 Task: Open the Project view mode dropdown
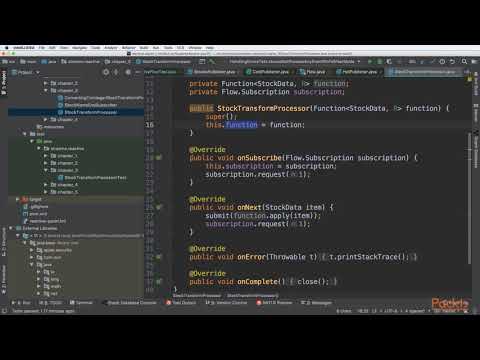click(x=26, y=72)
